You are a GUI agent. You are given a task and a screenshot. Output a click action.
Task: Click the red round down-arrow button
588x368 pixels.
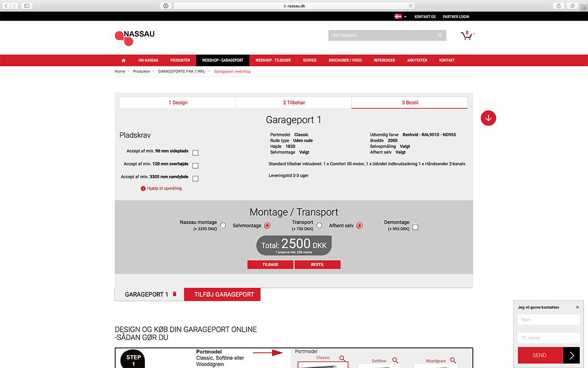pyautogui.click(x=489, y=118)
